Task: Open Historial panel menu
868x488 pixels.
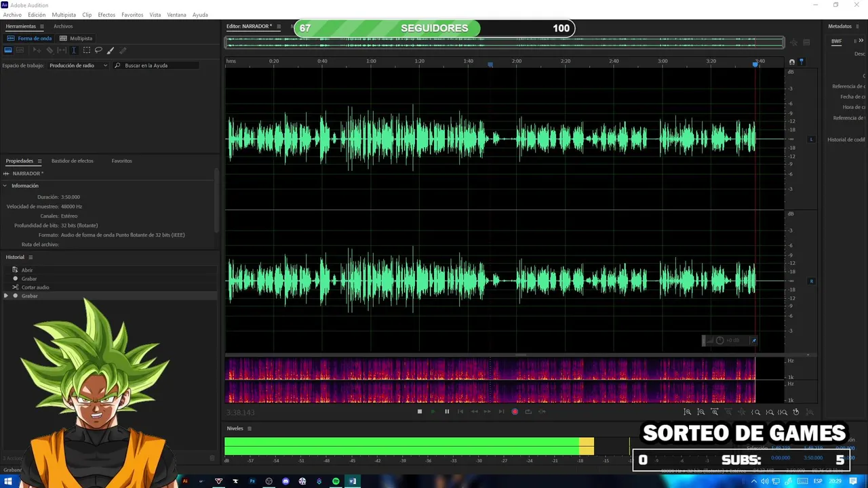Action: click(31, 258)
